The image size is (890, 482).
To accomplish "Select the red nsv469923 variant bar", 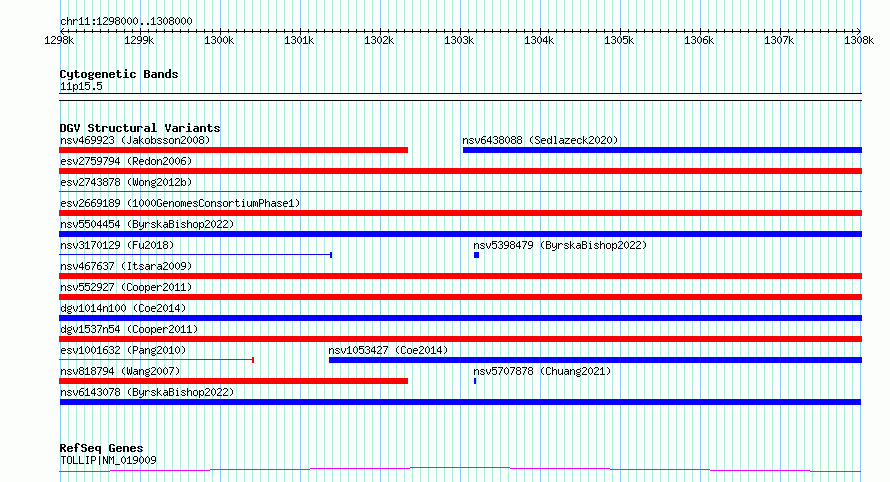I will (x=233, y=150).
